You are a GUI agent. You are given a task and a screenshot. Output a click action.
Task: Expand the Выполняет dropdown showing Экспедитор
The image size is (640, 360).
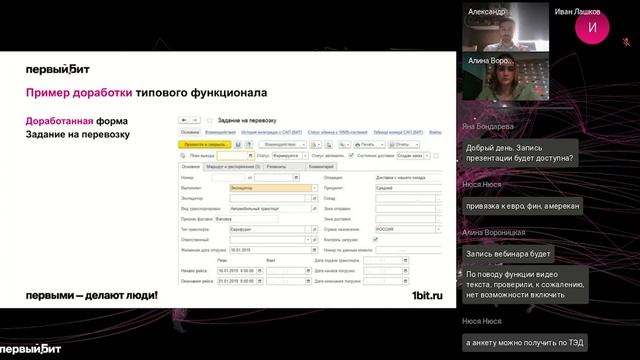tap(314, 188)
